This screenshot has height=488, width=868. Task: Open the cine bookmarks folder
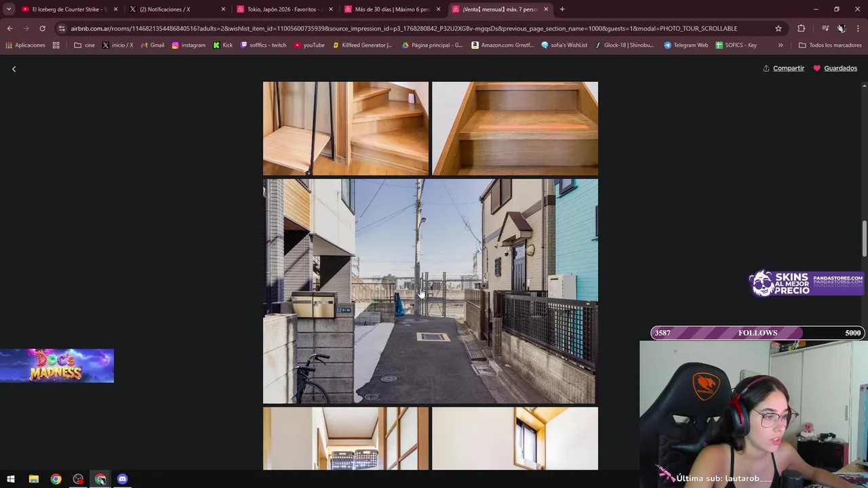tap(84, 45)
